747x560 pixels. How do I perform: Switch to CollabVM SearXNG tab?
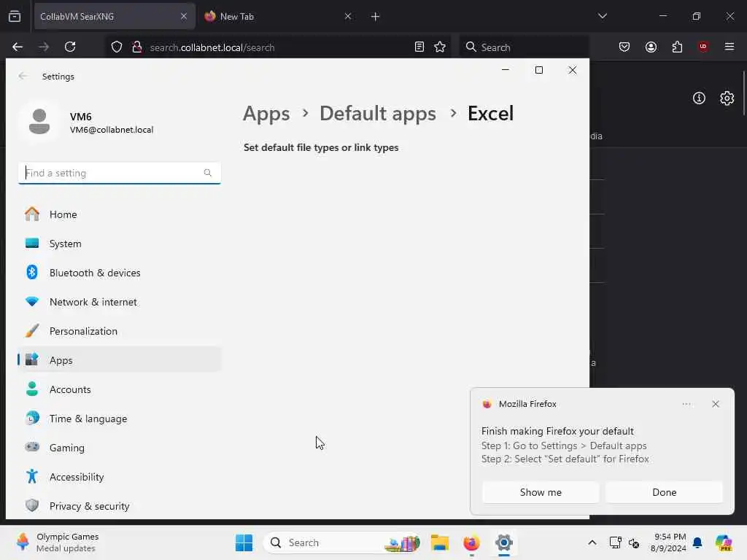tap(115, 16)
